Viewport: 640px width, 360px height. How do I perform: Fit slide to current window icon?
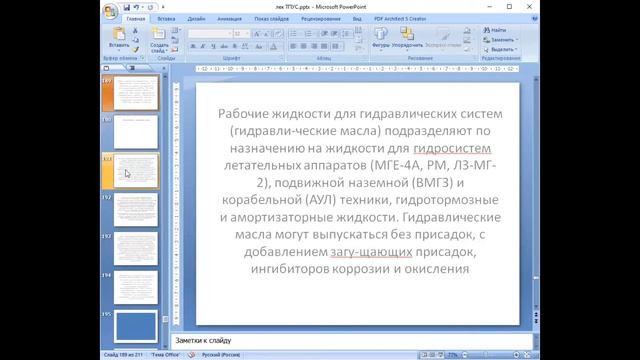coord(528,355)
